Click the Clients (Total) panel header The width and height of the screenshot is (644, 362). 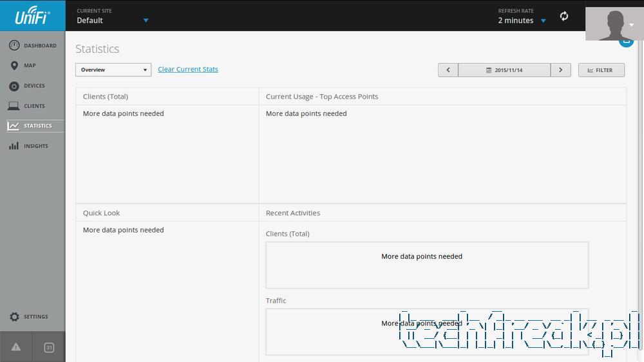tap(106, 97)
